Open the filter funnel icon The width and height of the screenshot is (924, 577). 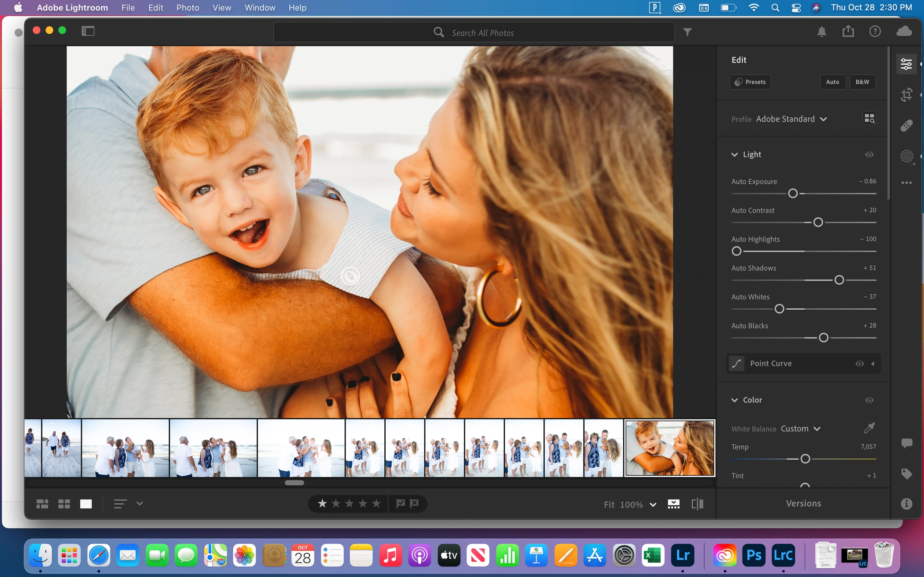687,32
